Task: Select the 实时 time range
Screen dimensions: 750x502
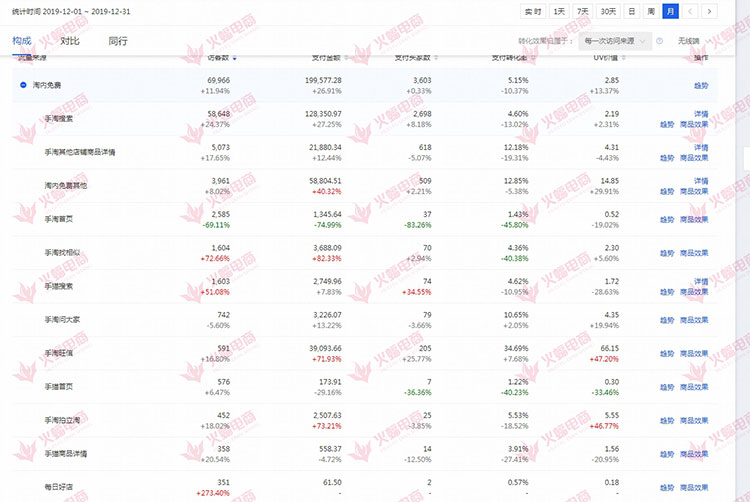Action: pyautogui.click(x=533, y=11)
